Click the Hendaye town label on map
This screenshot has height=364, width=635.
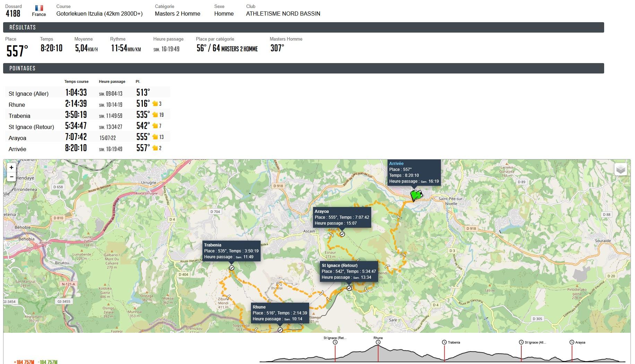25,178
